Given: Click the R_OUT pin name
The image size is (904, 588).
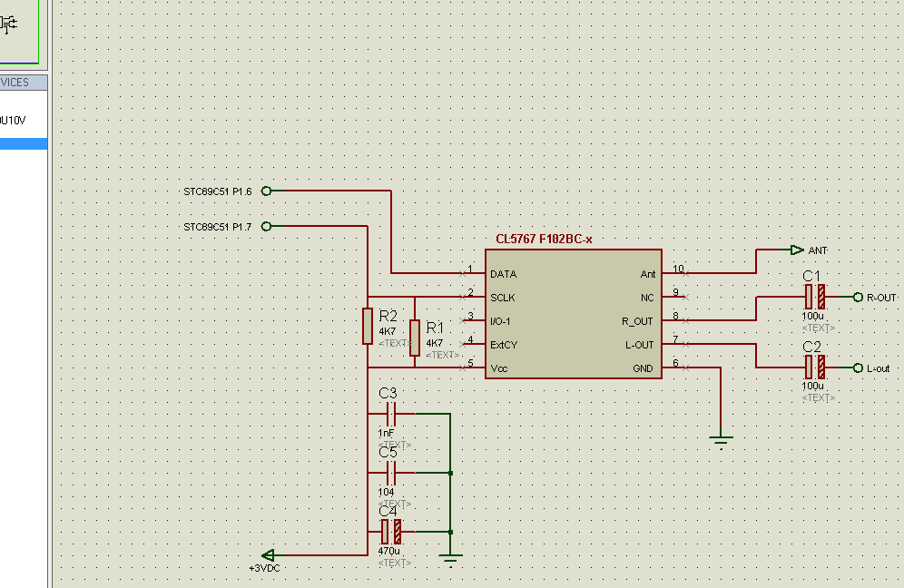Looking at the screenshot, I should [637, 321].
